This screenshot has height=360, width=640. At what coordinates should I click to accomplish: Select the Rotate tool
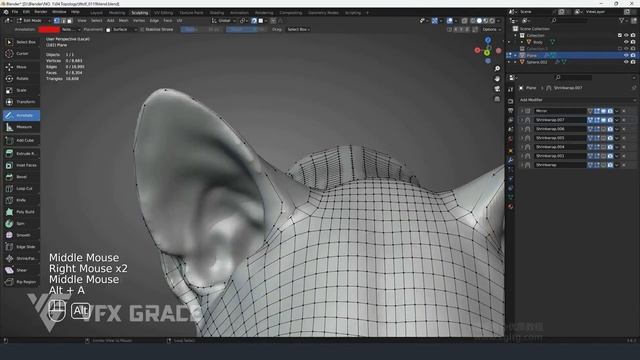(22, 78)
